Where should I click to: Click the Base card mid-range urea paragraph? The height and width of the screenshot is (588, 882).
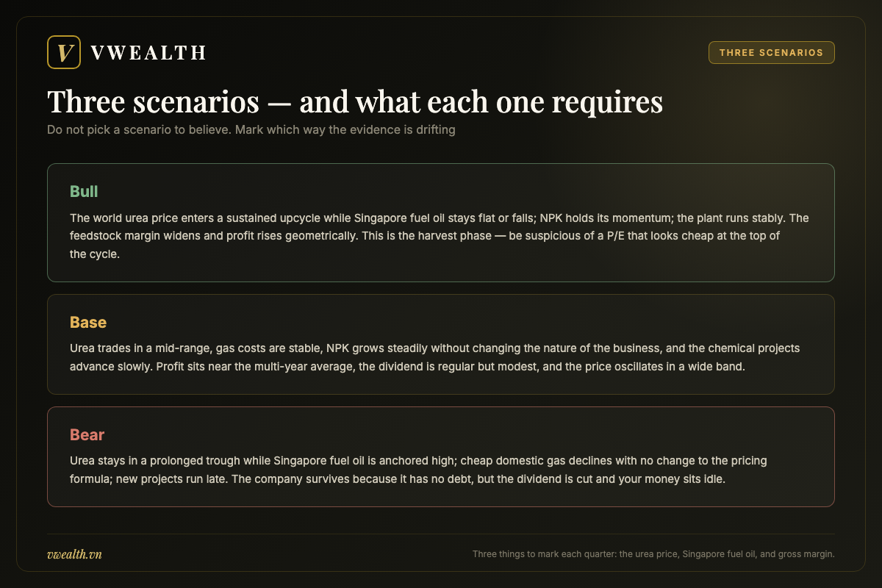(435, 357)
